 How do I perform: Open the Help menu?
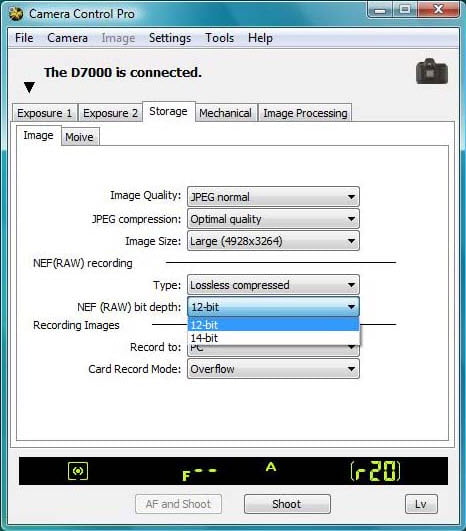260,38
